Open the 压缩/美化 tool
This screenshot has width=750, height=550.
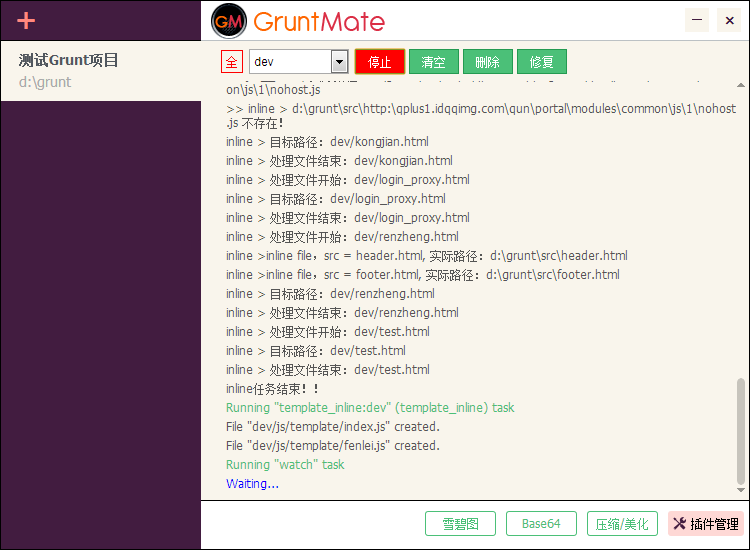(x=622, y=524)
